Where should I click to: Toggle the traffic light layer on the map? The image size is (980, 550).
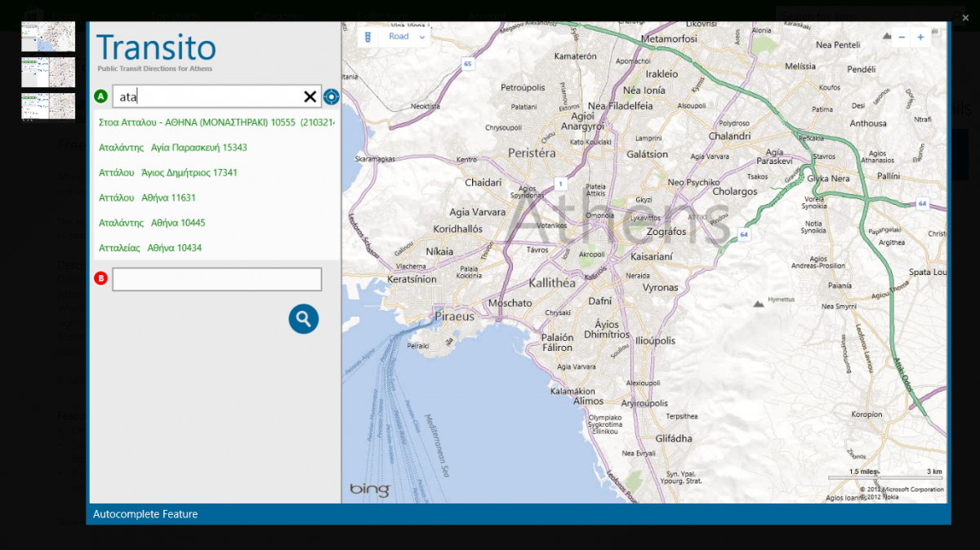(367, 37)
